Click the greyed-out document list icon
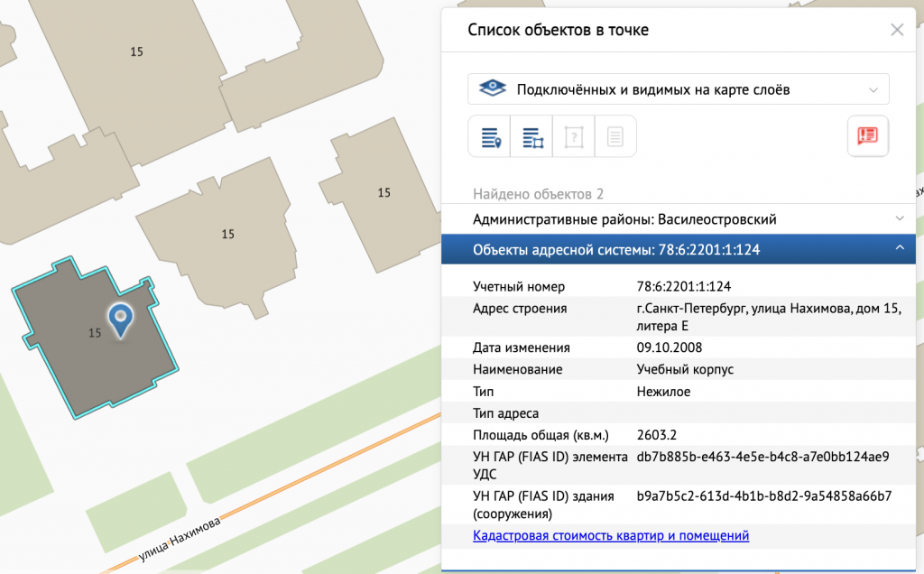This screenshot has width=924, height=574. pyautogui.click(x=615, y=137)
